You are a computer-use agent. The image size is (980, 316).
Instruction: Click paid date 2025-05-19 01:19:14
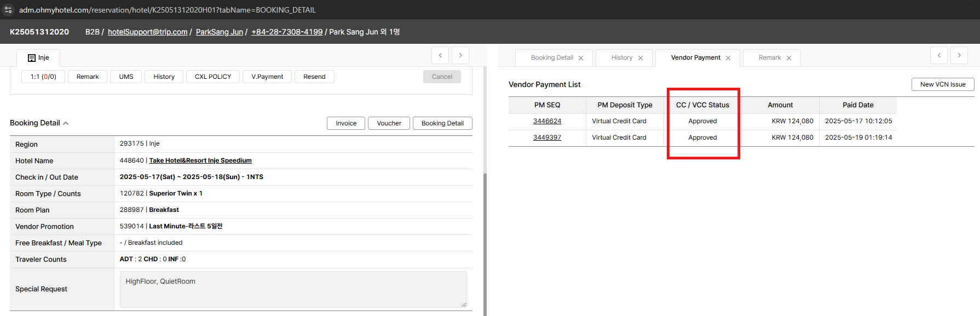(x=858, y=137)
